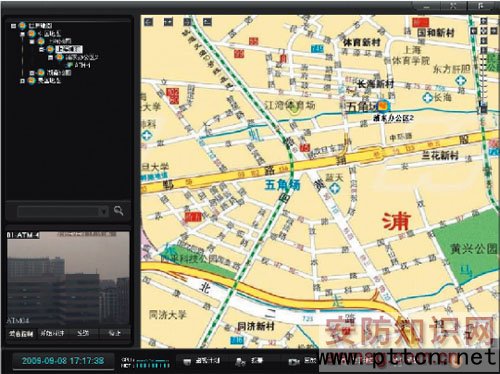Open the 报警 alarm item in bottom bar

coord(249,361)
